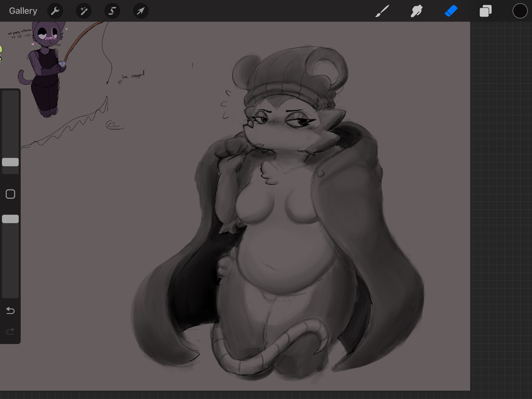Click the brush size slider handle

pyautogui.click(x=10, y=162)
